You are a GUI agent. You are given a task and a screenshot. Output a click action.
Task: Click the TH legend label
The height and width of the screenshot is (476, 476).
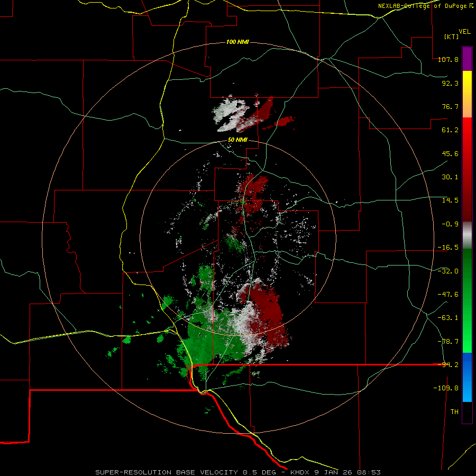pyautogui.click(x=454, y=412)
